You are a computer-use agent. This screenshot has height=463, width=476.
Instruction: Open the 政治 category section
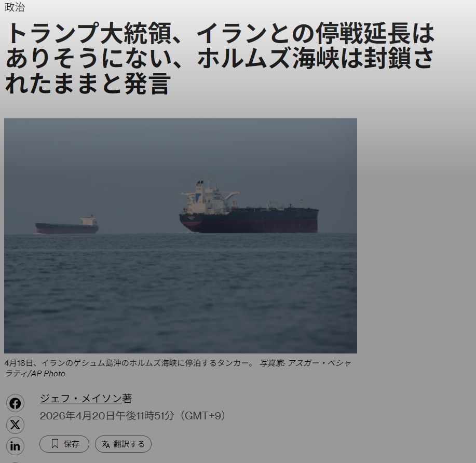tap(15, 7)
